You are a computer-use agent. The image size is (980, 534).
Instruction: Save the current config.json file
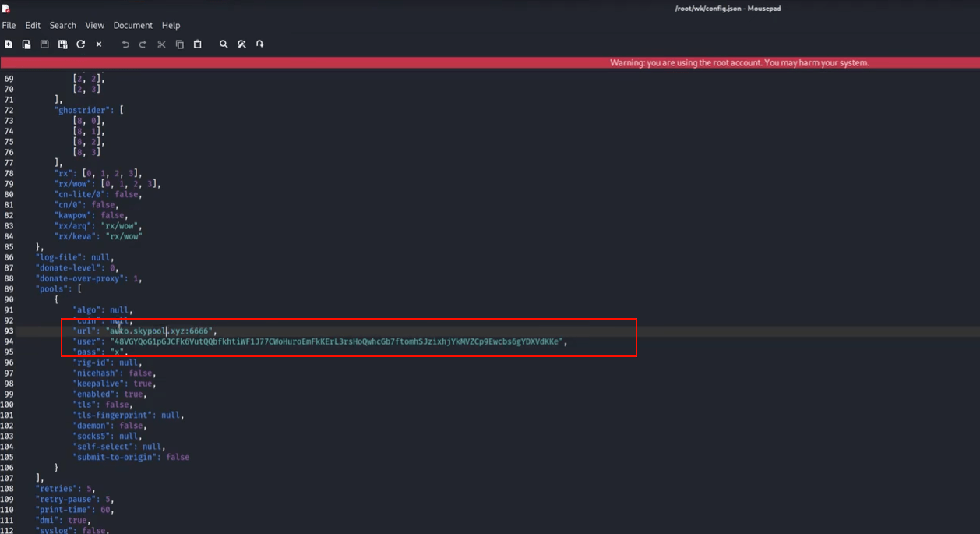pos(44,44)
